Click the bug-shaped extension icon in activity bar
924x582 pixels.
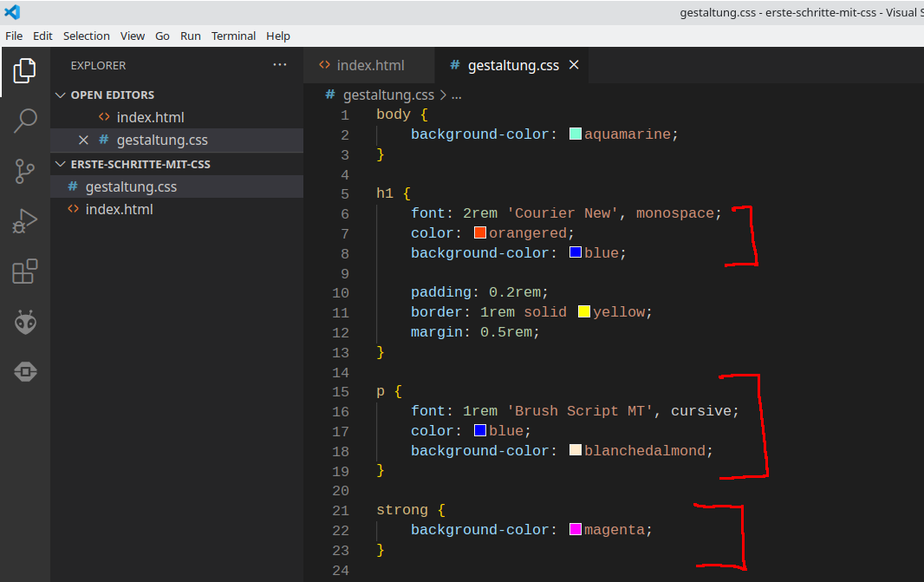coord(24,322)
